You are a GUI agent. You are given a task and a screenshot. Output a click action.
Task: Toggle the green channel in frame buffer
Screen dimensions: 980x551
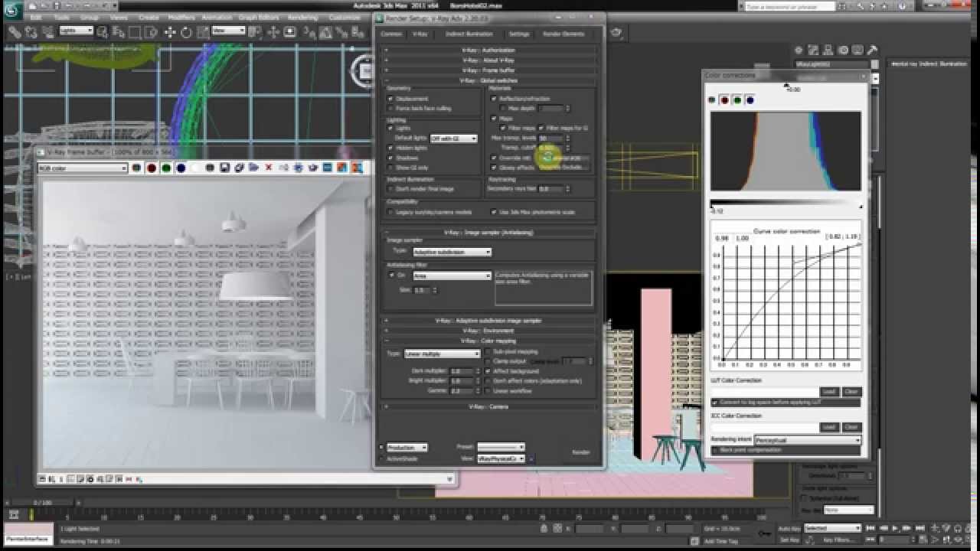[x=166, y=168]
